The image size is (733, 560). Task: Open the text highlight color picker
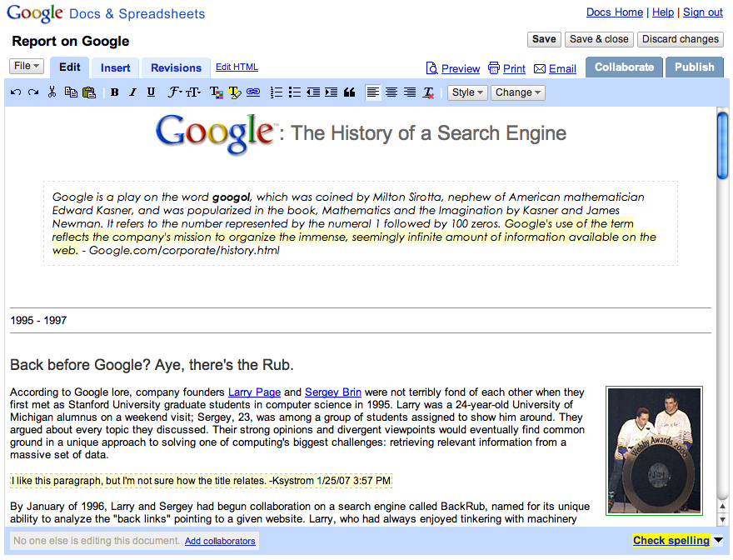(235, 92)
